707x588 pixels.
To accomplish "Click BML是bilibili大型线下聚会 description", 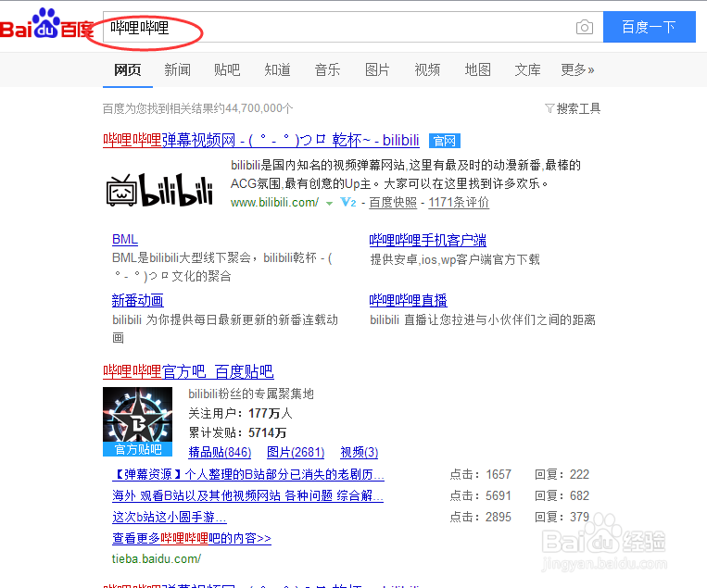I will click(x=222, y=267).
